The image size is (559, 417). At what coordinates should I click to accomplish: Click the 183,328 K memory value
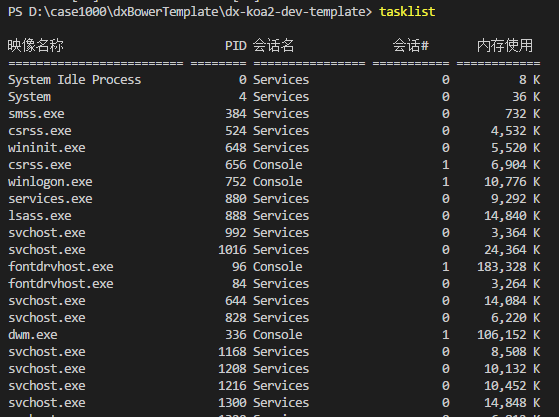pos(508,267)
